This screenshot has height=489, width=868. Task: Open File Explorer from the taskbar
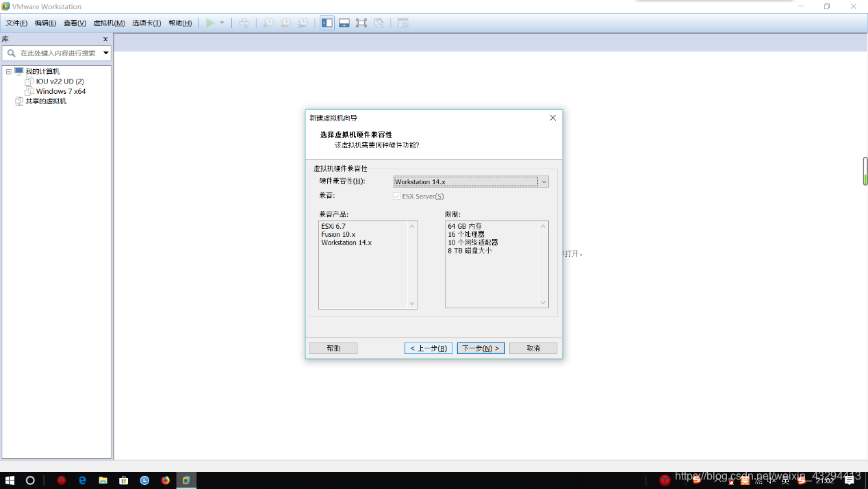click(103, 481)
